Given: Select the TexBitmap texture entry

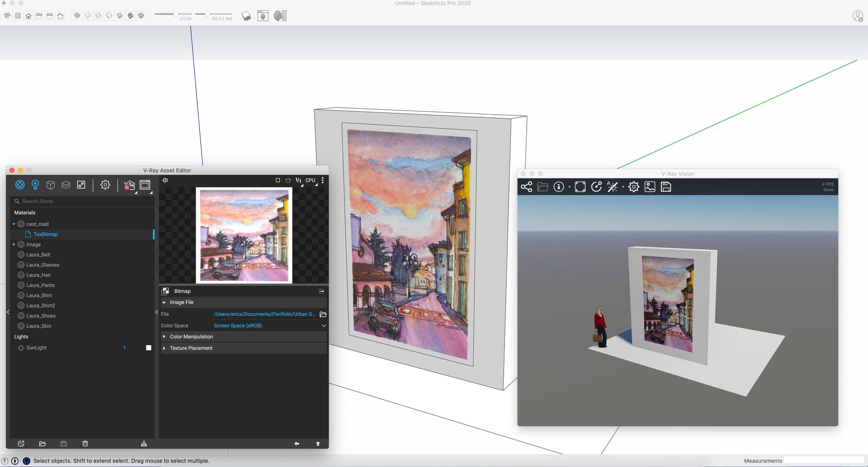Looking at the screenshot, I should [x=46, y=234].
